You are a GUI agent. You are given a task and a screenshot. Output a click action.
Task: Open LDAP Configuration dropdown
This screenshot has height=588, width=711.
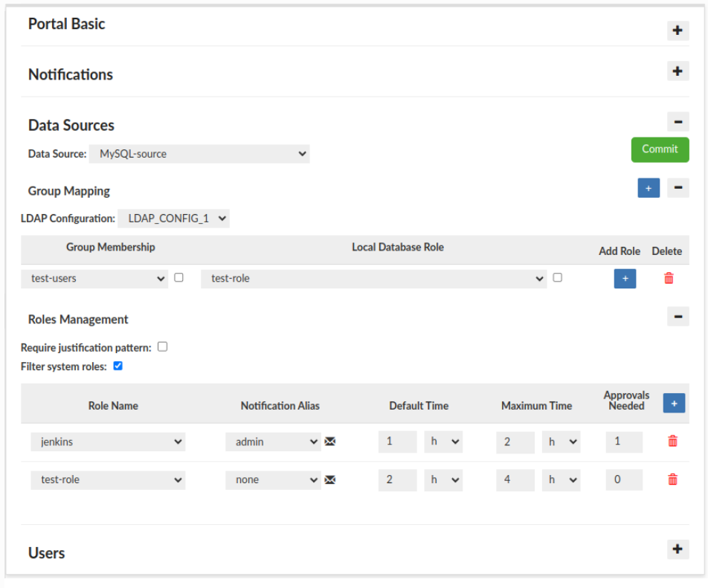pos(173,219)
